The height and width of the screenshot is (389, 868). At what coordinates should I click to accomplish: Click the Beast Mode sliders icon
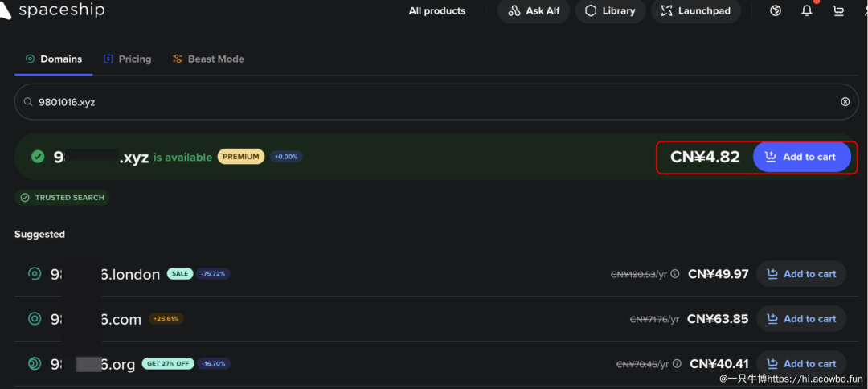177,59
